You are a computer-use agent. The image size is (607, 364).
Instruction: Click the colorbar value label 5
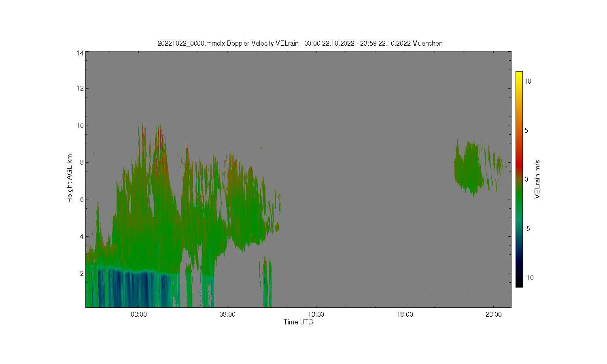pyautogui.click(x=526, y=130)
